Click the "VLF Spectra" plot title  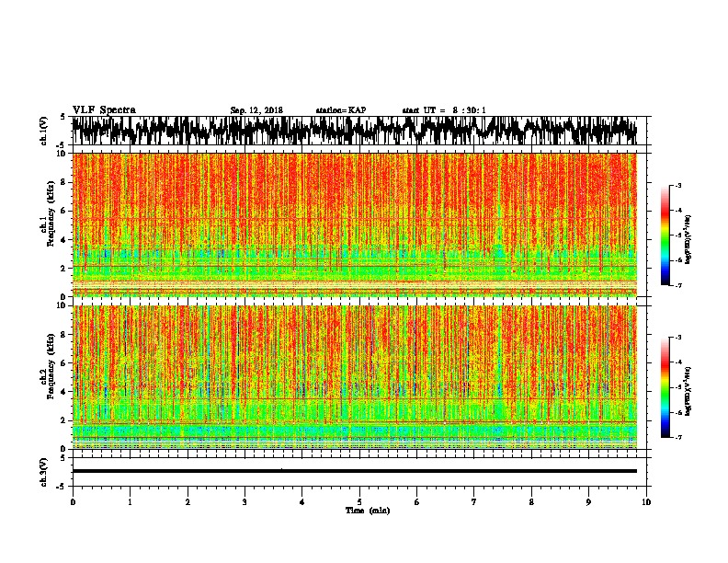point(104,109)
